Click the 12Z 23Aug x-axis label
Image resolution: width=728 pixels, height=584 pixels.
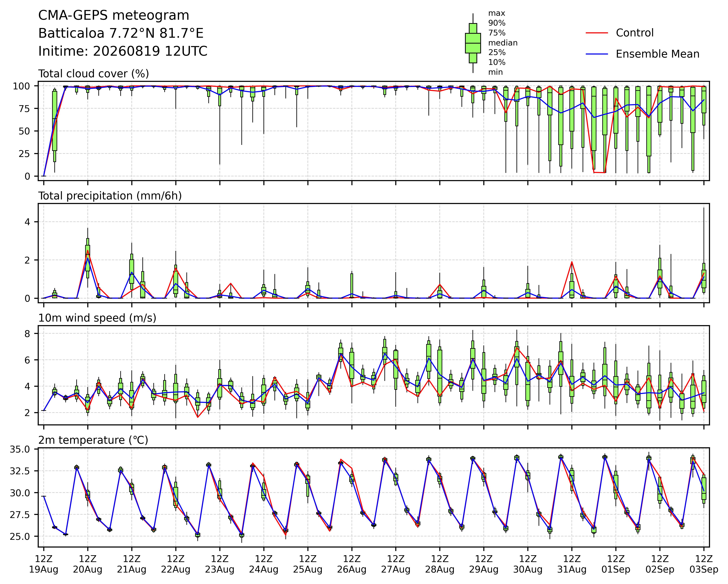220,564
